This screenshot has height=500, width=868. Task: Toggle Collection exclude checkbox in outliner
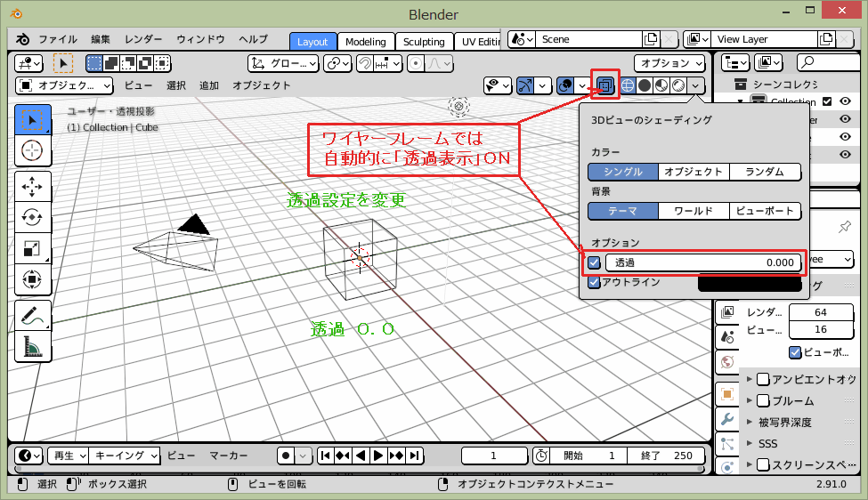(x=827, y=101)
